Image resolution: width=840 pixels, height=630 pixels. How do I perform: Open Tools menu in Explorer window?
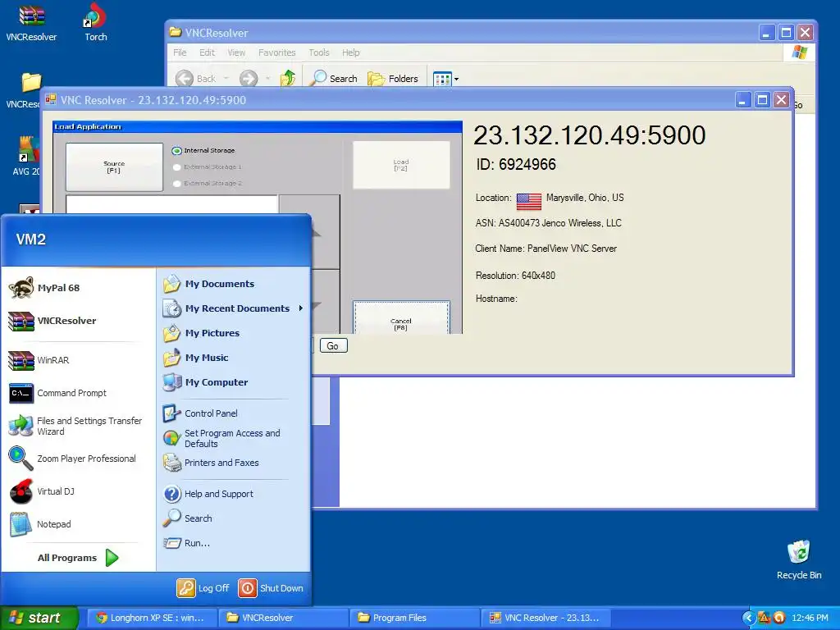(319, 52)
